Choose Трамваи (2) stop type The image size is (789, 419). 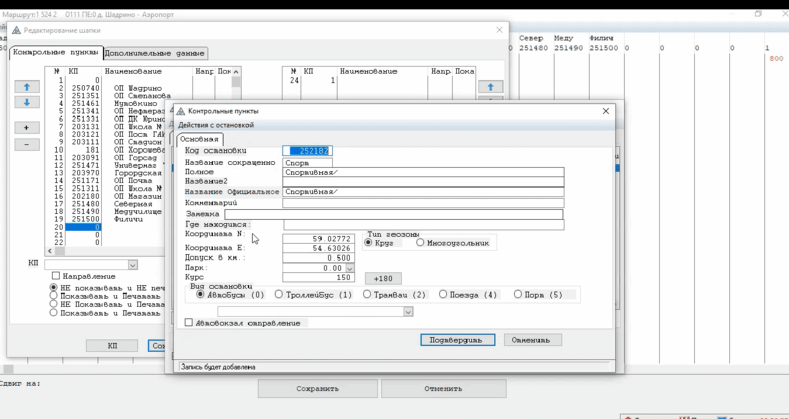click(367, 295)
